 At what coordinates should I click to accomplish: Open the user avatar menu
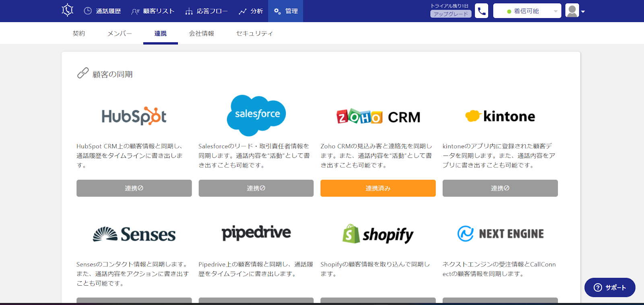point(572,11)
